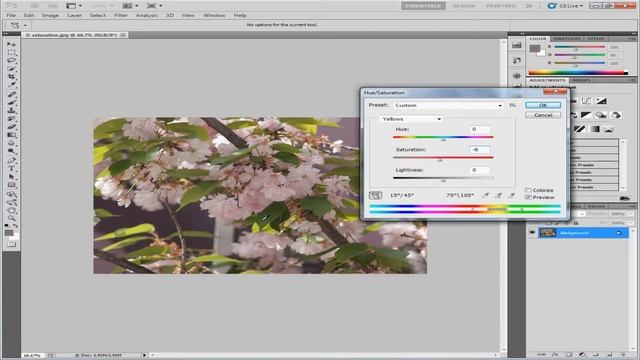Close the saturation.jpg document tab
640x360 pixels.
coord(123,35)
